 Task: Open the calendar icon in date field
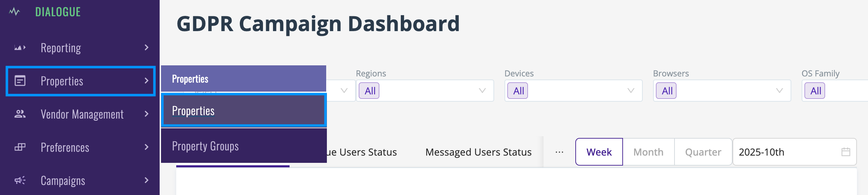tap(846, 152)
